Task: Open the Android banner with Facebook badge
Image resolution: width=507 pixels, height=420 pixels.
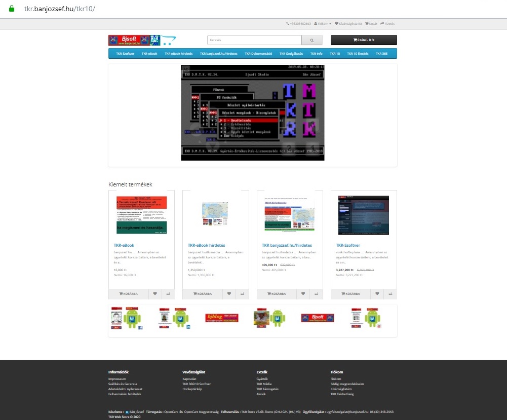Action: (127, 318)
